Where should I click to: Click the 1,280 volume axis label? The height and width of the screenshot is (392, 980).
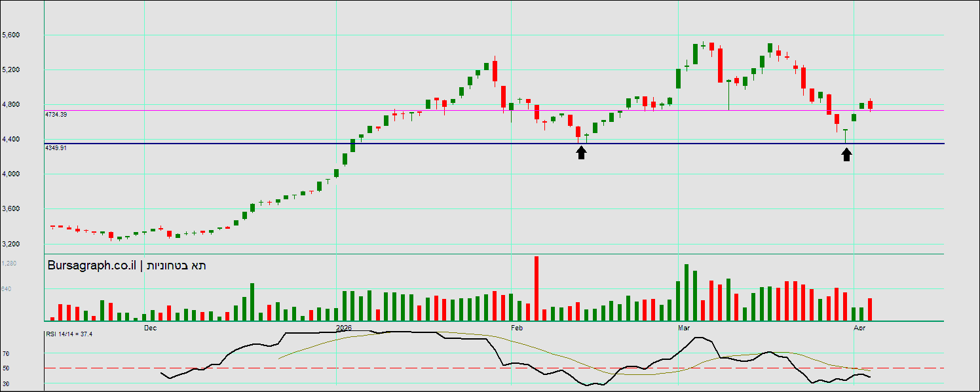(x=9, y=264)
